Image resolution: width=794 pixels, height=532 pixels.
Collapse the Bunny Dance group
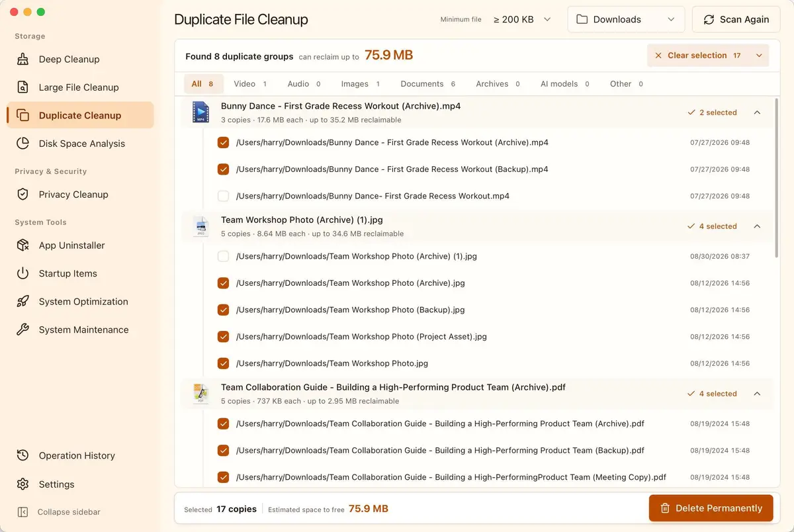coord(757,112)
